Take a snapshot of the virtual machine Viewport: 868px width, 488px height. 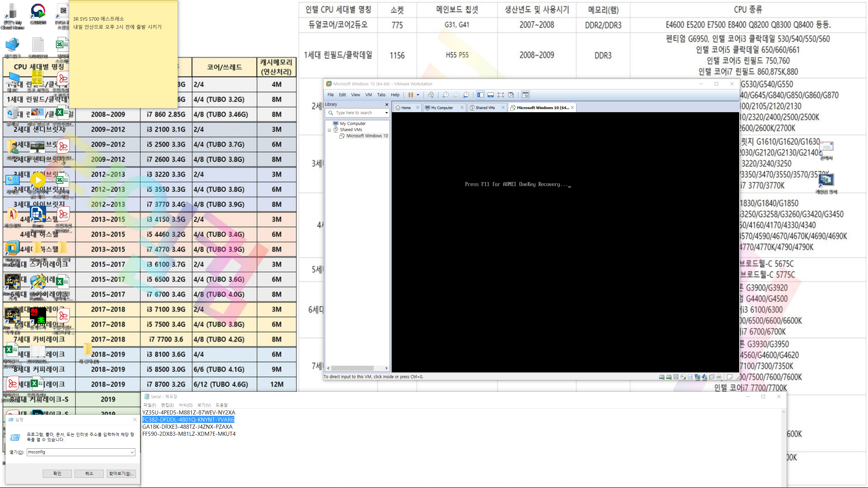coord(446,95)
